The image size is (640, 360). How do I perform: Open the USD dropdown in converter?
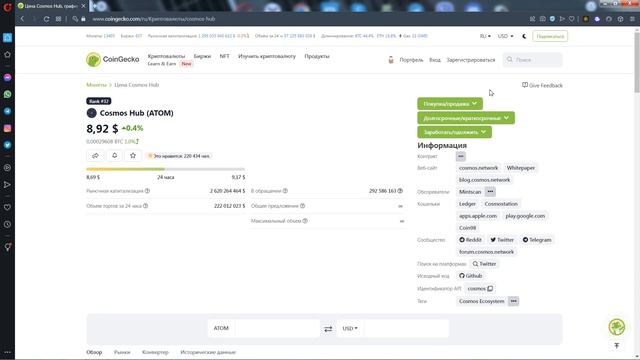350,328
